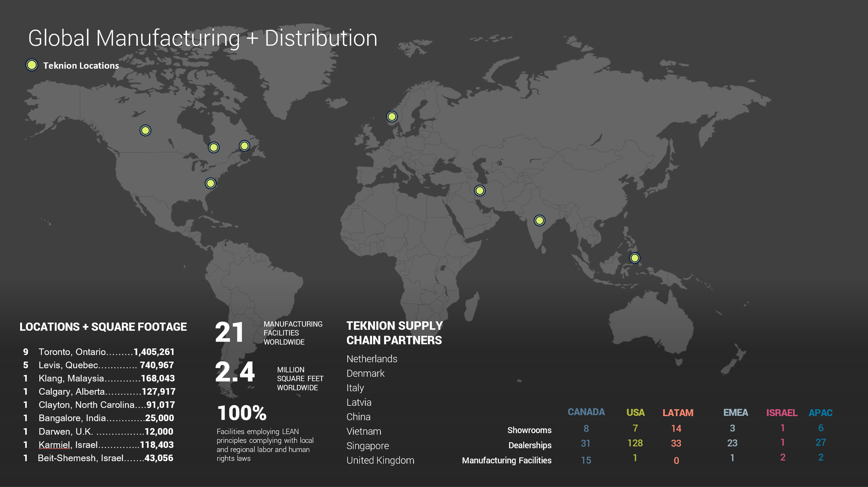Click the Manufacturing Facilities row label
This screenshot has width=868, height=487.
(x=506, y=460)
